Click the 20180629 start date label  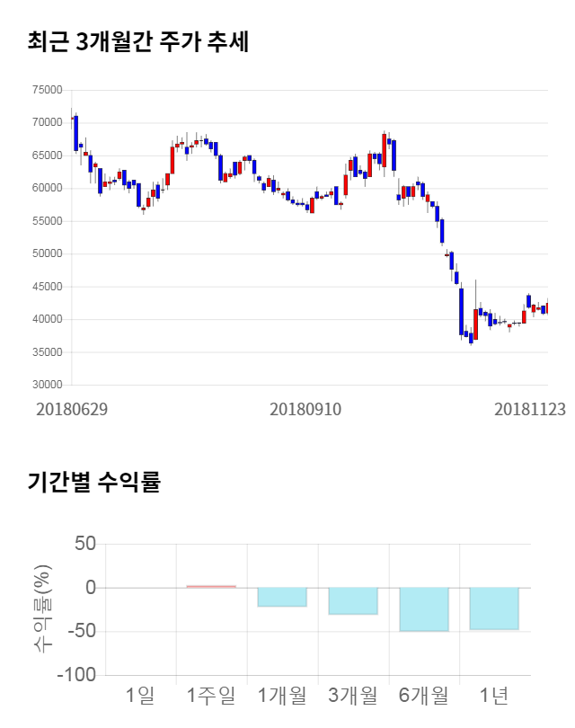[72, 409]
